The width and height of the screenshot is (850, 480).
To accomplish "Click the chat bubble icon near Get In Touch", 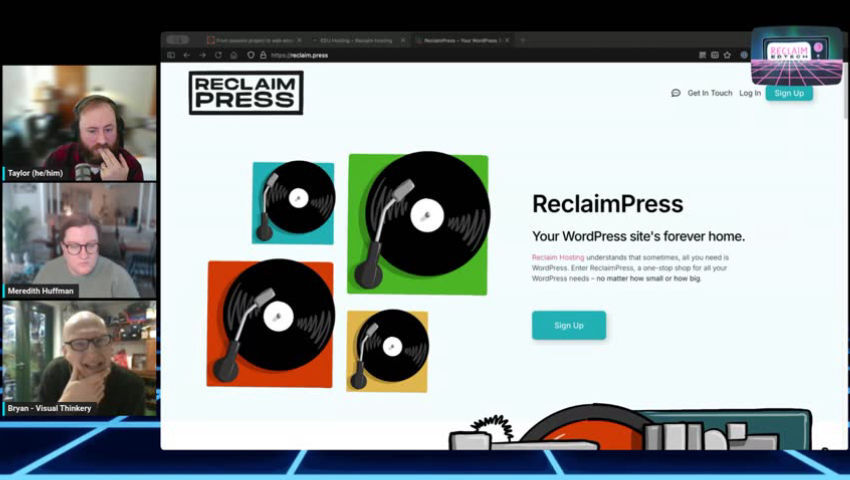I will (x=675, y=93).
